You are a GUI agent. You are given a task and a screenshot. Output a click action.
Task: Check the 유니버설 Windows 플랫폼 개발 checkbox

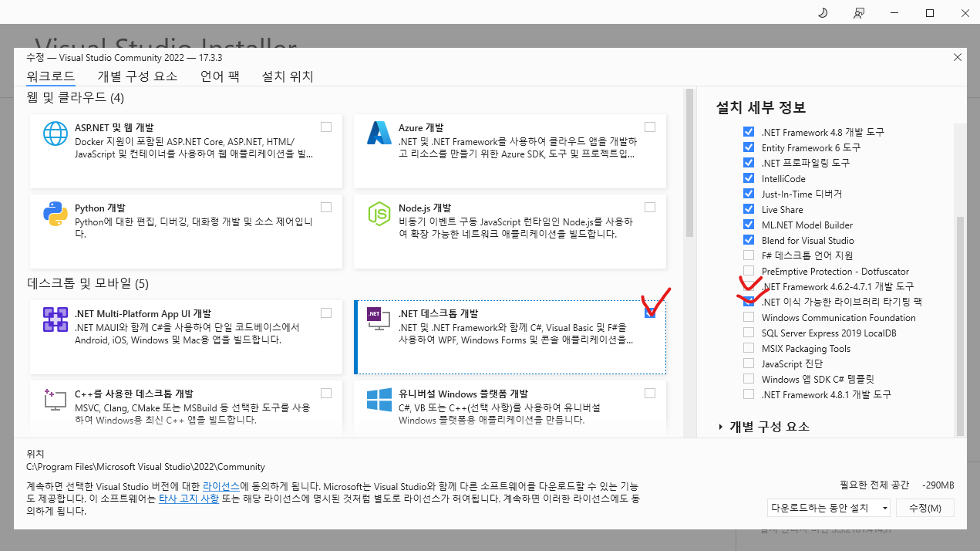pos(650,393)
